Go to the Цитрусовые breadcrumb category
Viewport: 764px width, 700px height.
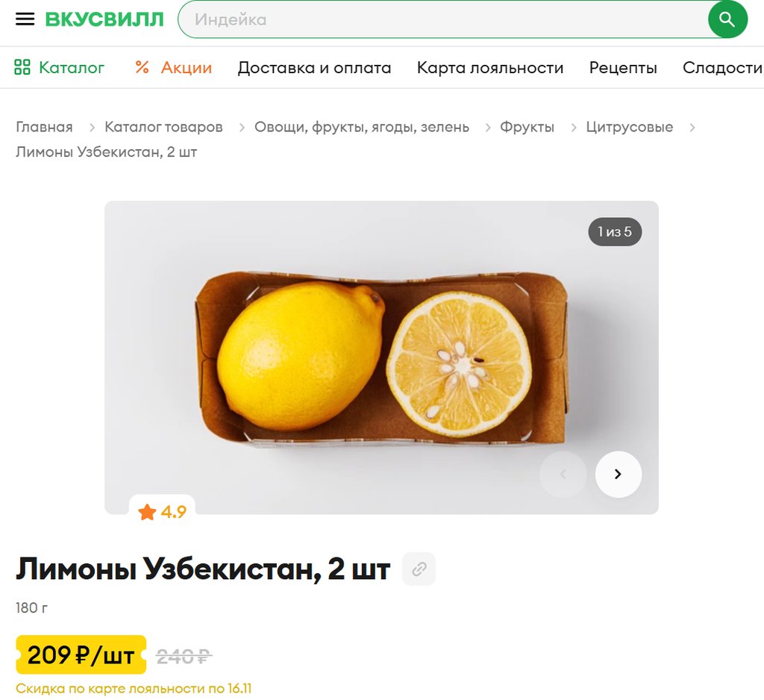coord(630,127)
